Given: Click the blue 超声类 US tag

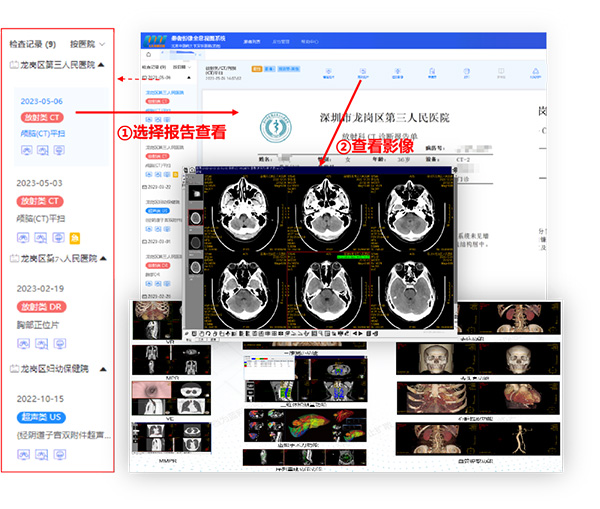Looking at the screenshot, I should pyautogui.click(x=42, y=414).
